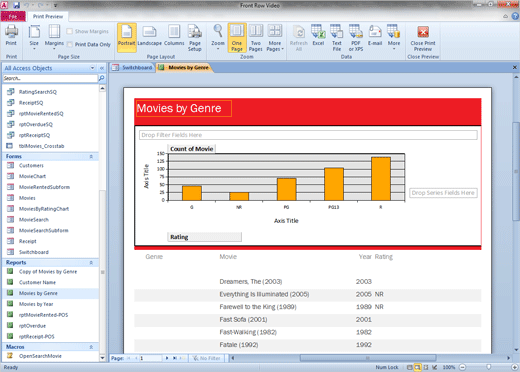Image resolution: width=520 pixels, height=372 pixels.
Task: Export the report as PDF or XPS
Action: pyautogui.click(x=356, y=38)
